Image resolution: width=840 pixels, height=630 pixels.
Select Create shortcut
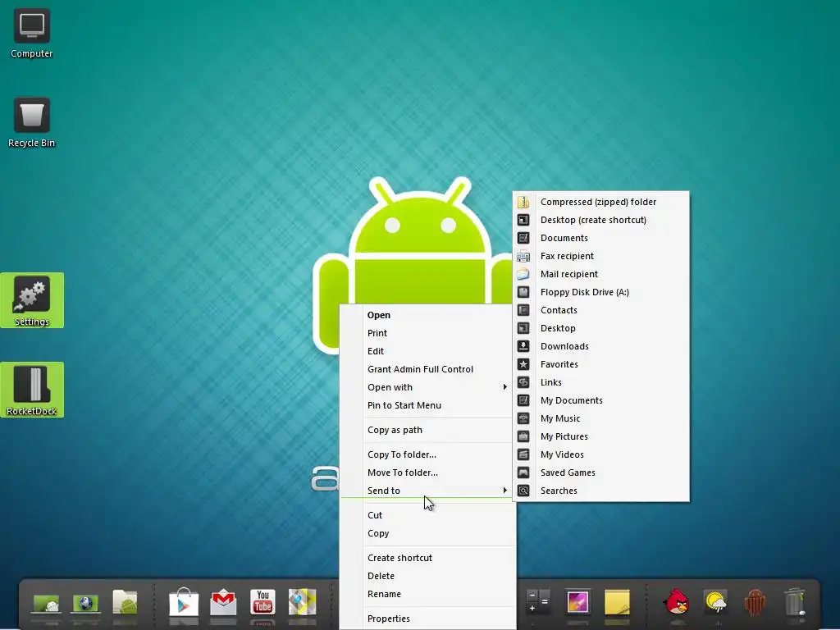(427, 558)
